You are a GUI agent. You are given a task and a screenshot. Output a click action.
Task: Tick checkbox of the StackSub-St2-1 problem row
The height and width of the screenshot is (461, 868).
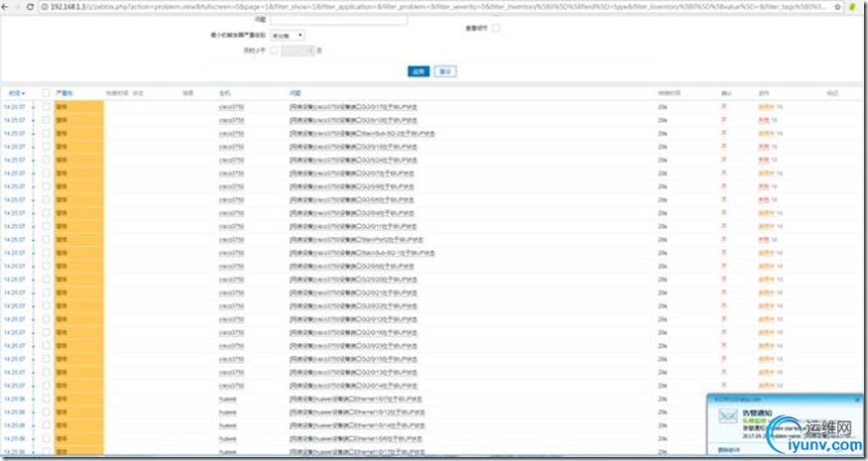tap(46, 253)
